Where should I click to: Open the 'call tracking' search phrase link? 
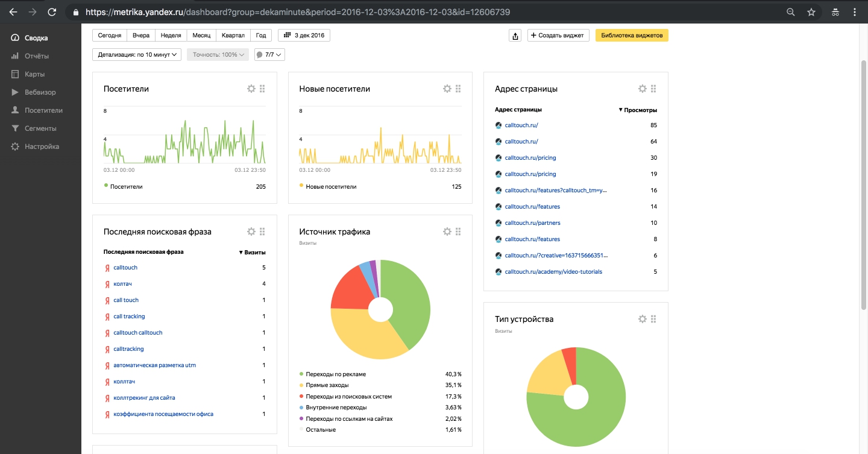tap(129, 317)
